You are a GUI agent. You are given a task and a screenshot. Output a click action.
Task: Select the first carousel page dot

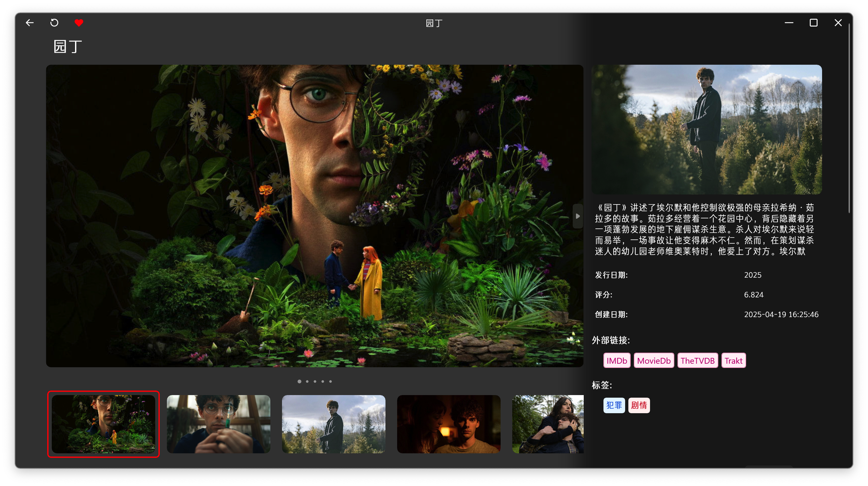(x=299, y=381)
